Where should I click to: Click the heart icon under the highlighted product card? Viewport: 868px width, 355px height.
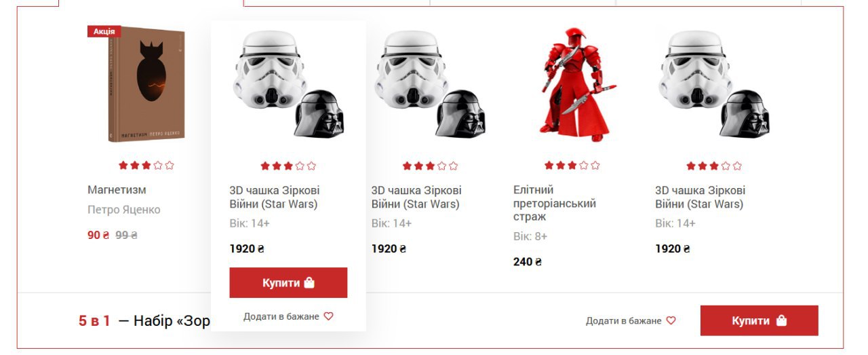[x=328, y=316]
